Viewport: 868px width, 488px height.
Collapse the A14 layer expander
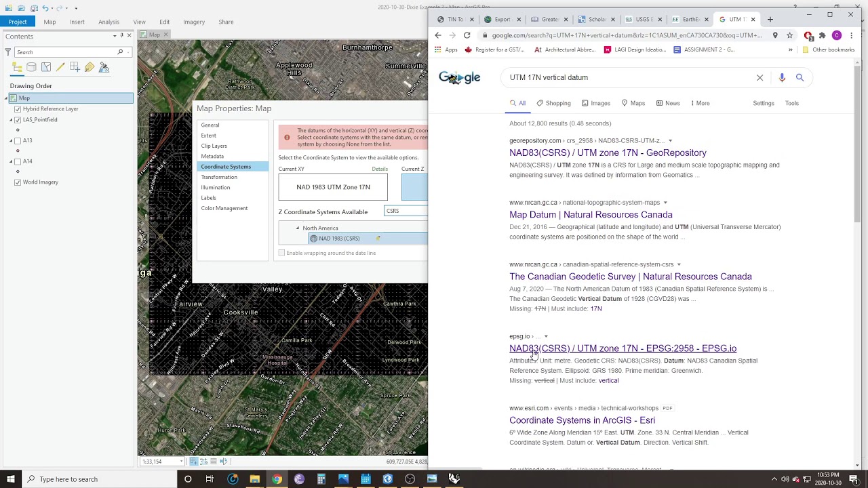point(11,162)
